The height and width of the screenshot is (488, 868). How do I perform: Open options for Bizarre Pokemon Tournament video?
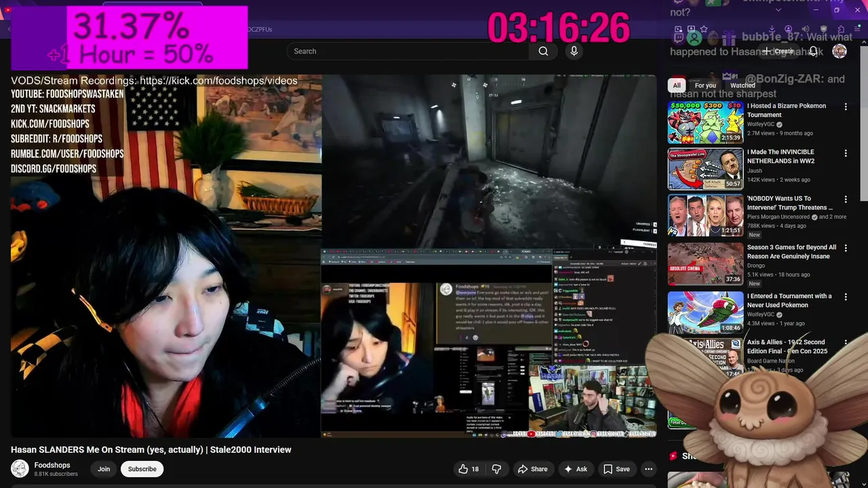(x=846, y=107)
